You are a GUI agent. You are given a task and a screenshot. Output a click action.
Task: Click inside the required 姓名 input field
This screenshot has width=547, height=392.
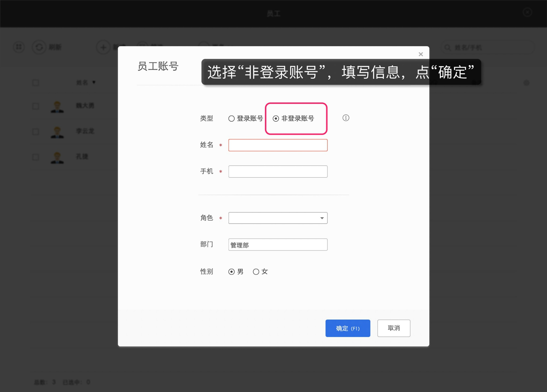tap(277, 145)
